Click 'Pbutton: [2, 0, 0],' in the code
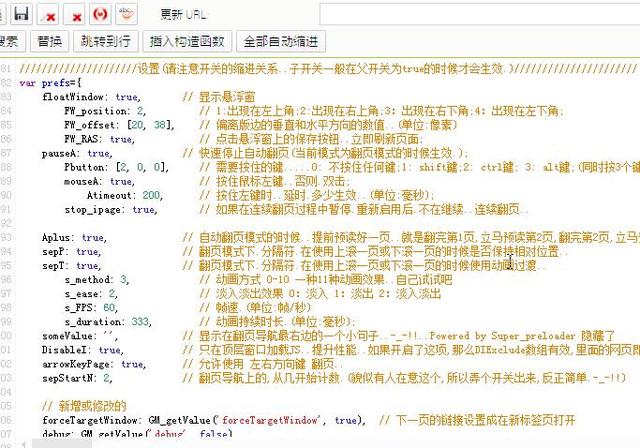 (x=116, y=167)
